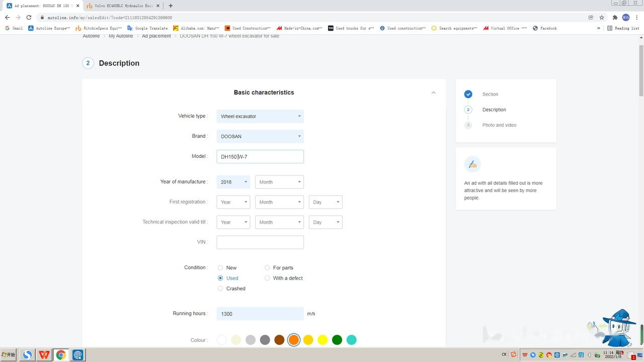Go to Photo and video step

click(499, 125)
